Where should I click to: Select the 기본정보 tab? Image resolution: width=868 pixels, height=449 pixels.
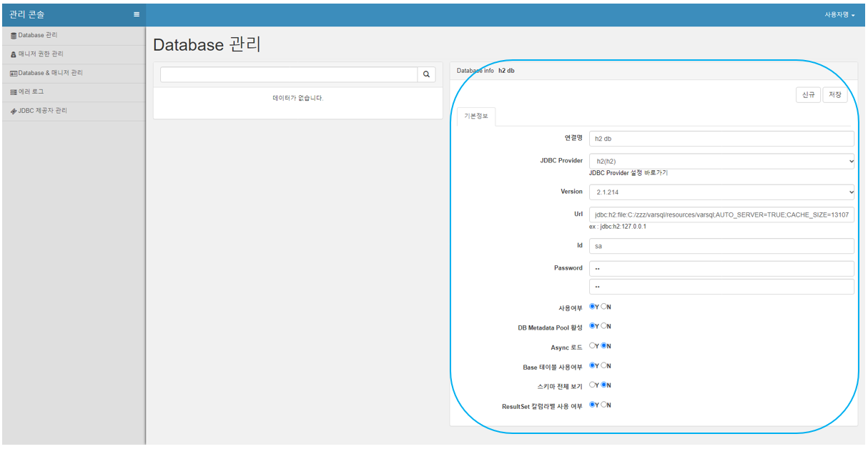[x=476, y=117]
